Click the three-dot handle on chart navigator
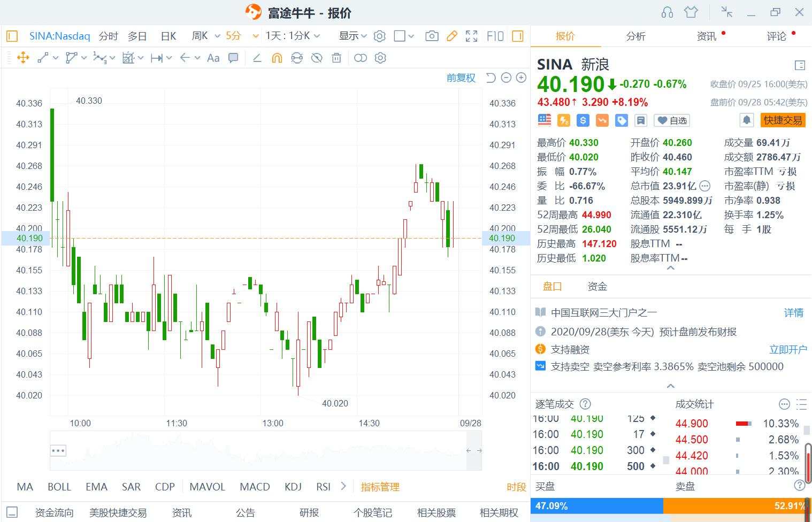This screenshot has width=812, height=522. (x=58, y=450)
